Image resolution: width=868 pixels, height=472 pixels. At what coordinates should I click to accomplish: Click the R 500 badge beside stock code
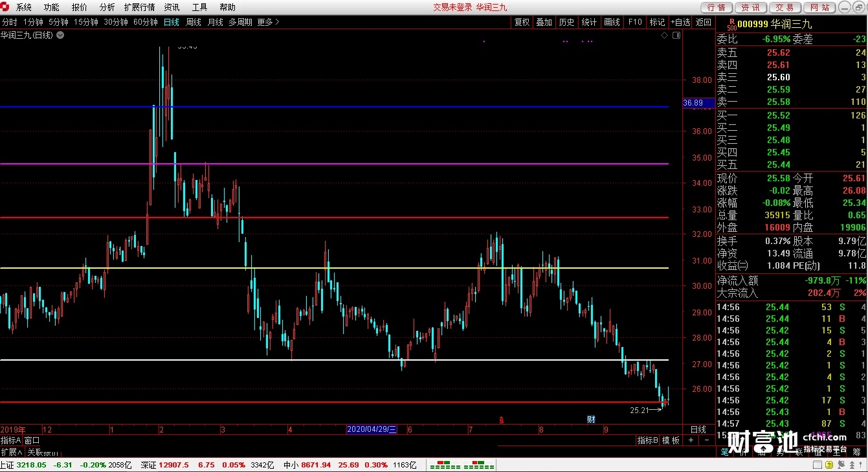point(731,25)
